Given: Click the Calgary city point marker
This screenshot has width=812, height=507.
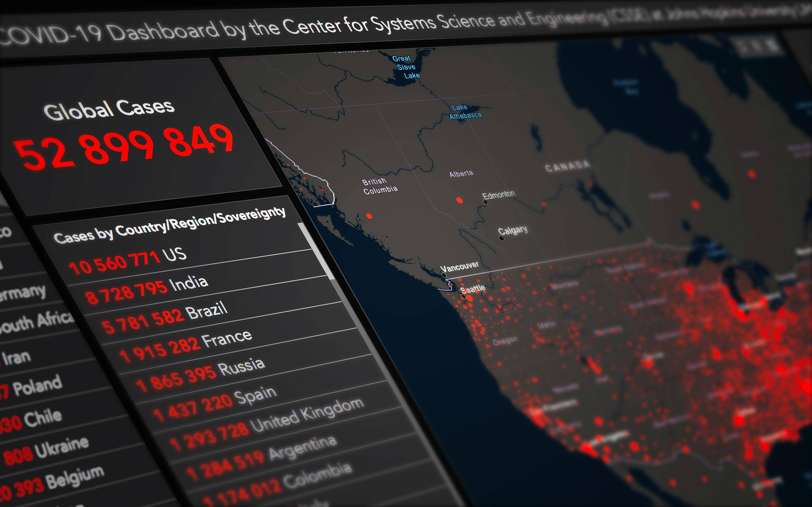Looking at the screenshot, I should click(502, 239).
